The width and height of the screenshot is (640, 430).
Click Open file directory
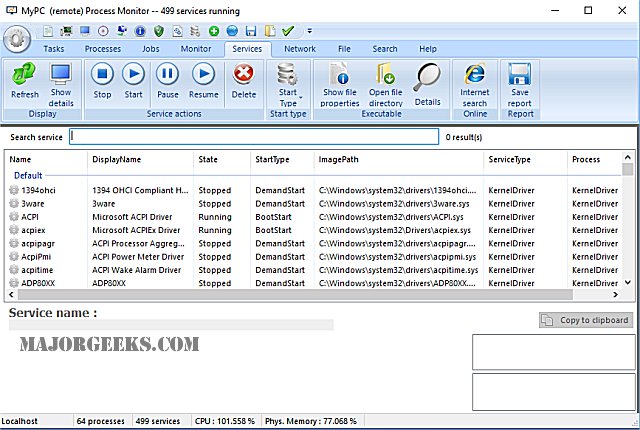(386, 85)
